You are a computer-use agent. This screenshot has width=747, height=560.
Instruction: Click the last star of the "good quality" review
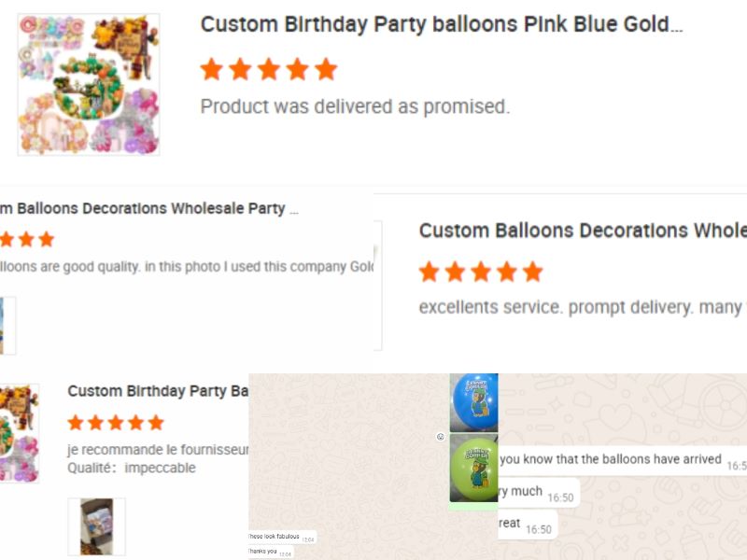click(46, 240)
